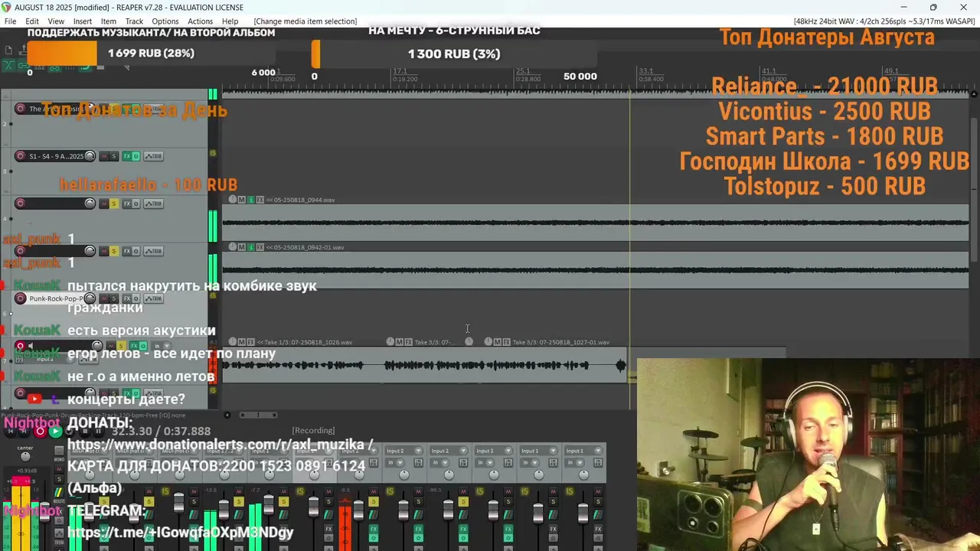Open the File menu

point(10,21)
